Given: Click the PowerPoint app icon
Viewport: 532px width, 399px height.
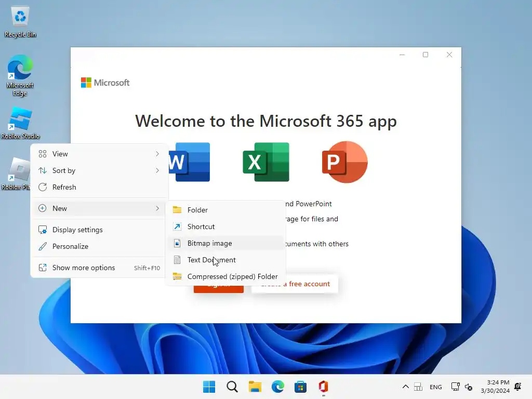Looking at the screenshot, I should coord(345,162).
